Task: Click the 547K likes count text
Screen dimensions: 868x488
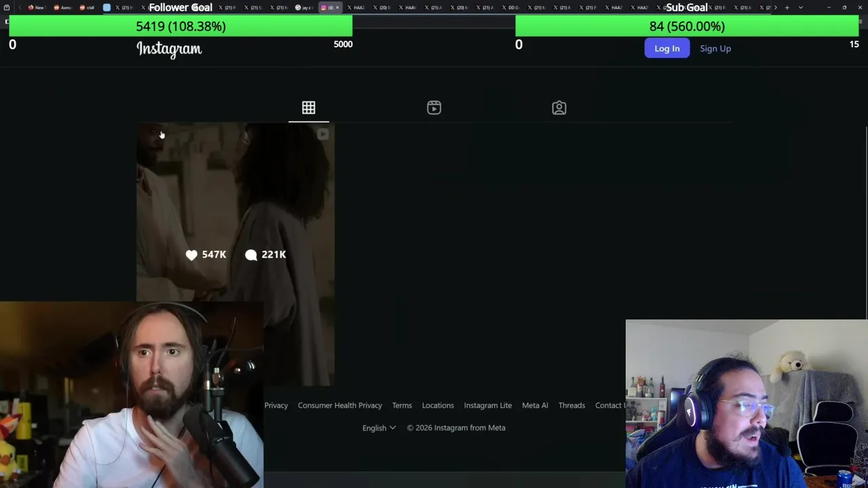Action: 214,255
